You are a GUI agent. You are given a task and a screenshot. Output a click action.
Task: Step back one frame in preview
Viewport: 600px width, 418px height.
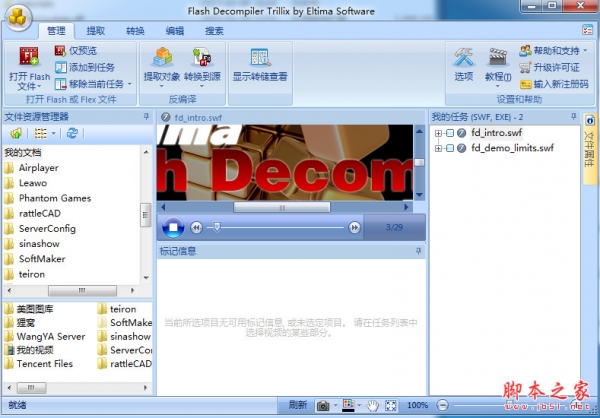[x=196, y=228]
